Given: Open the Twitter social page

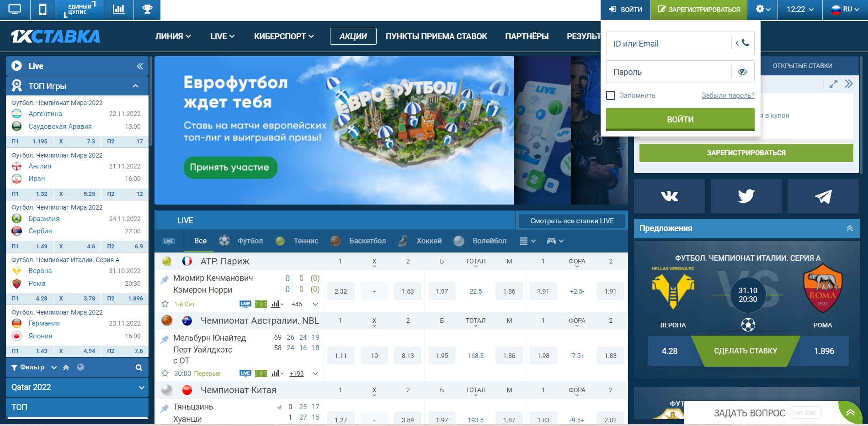Looking at the screenshot, I should 746,196.
